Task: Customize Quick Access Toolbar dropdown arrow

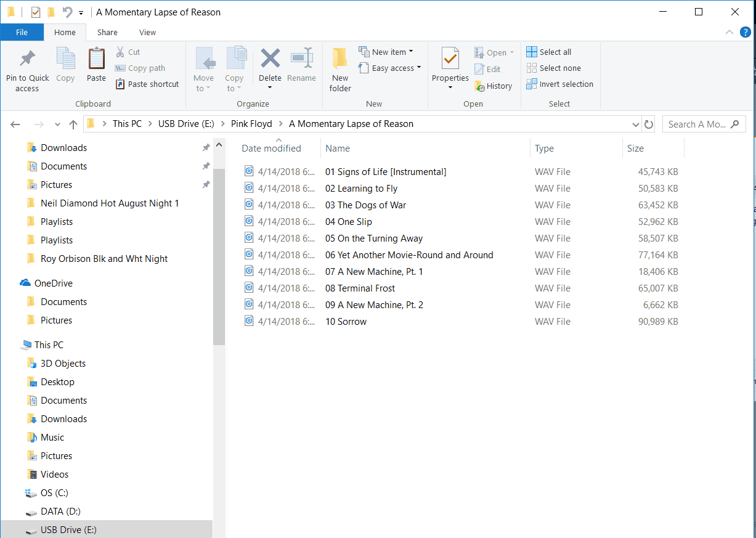Action: (81, 12)
